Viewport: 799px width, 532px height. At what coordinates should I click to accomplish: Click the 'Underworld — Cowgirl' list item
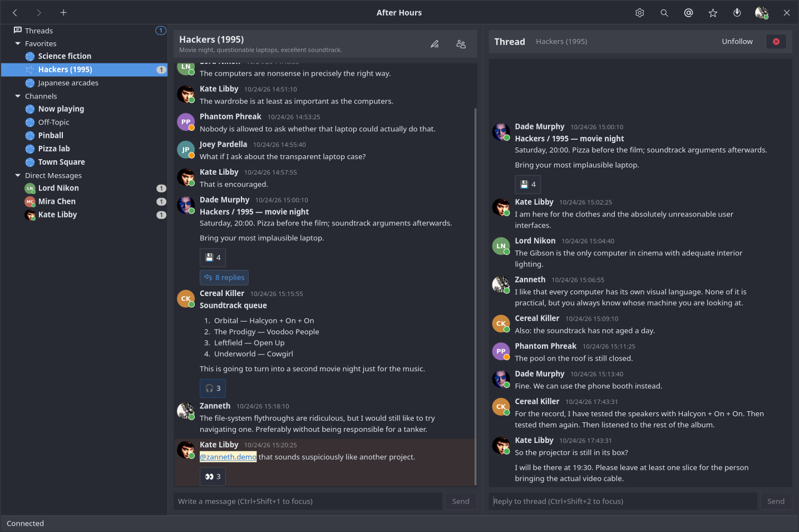coord(253,354)
